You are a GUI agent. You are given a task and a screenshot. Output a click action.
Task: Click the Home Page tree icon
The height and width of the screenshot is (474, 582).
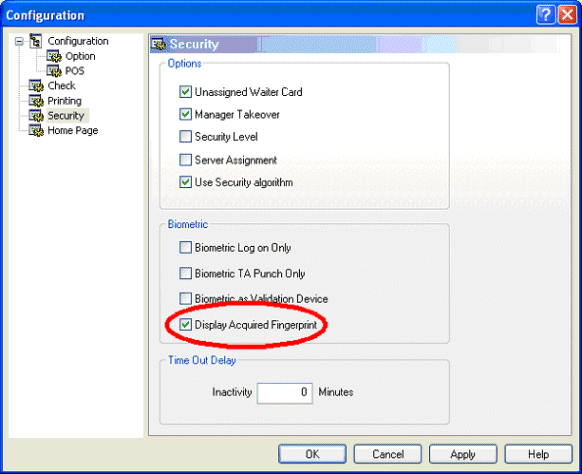(x=36, y=130)
